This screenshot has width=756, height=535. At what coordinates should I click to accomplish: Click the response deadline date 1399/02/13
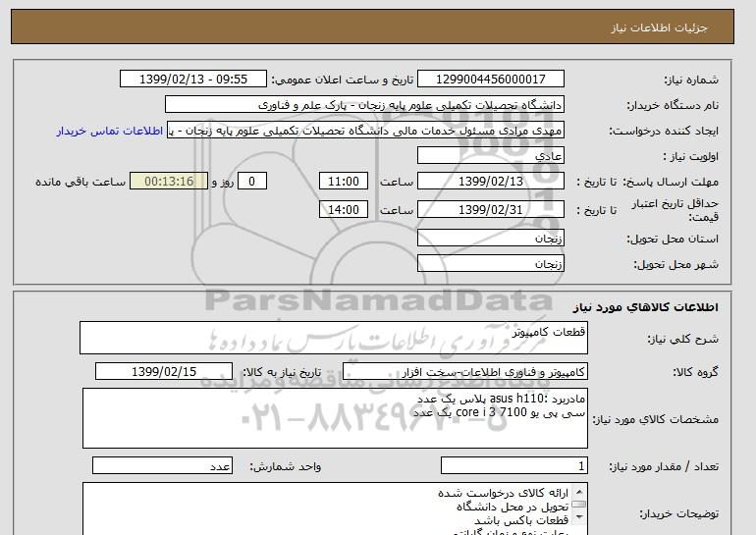pos(490,182)
